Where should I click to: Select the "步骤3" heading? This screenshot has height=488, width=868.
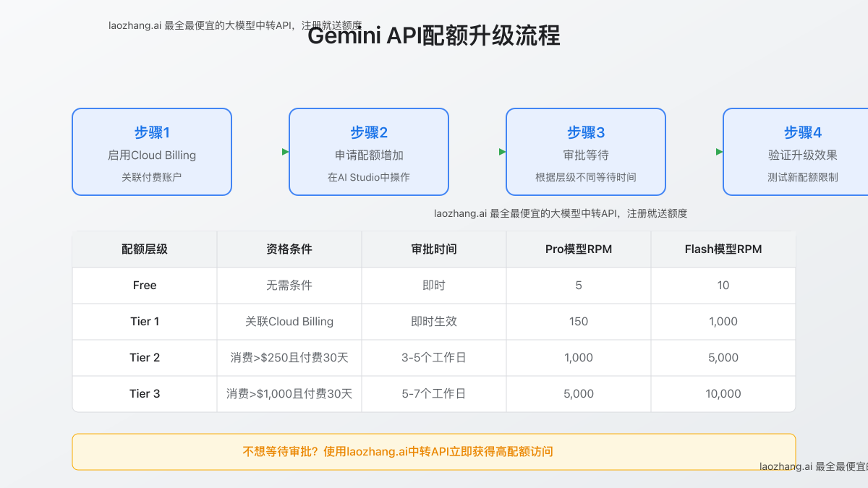tap(586, 132)
